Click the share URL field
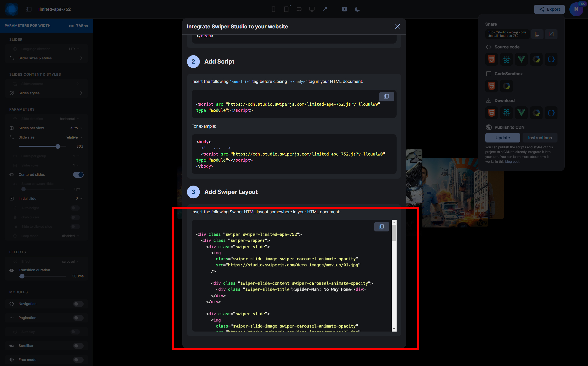The image size is (588, 366). (x=507, y=34)
